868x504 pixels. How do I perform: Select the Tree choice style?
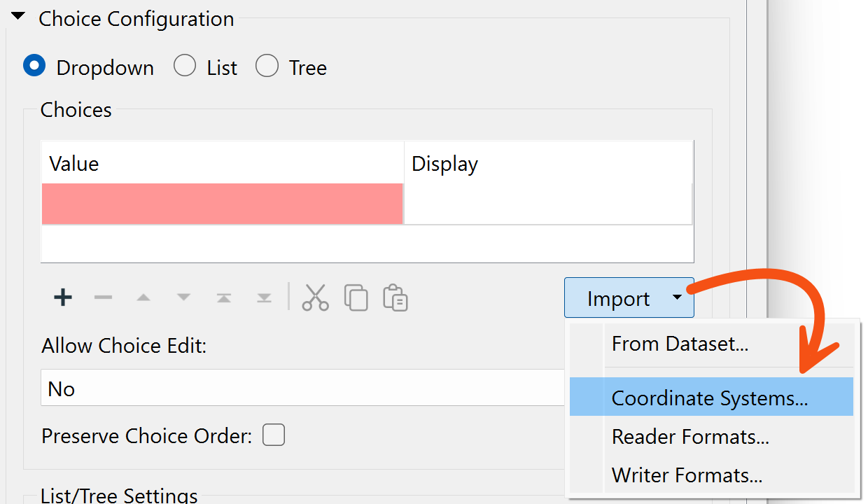coord(267,65)
